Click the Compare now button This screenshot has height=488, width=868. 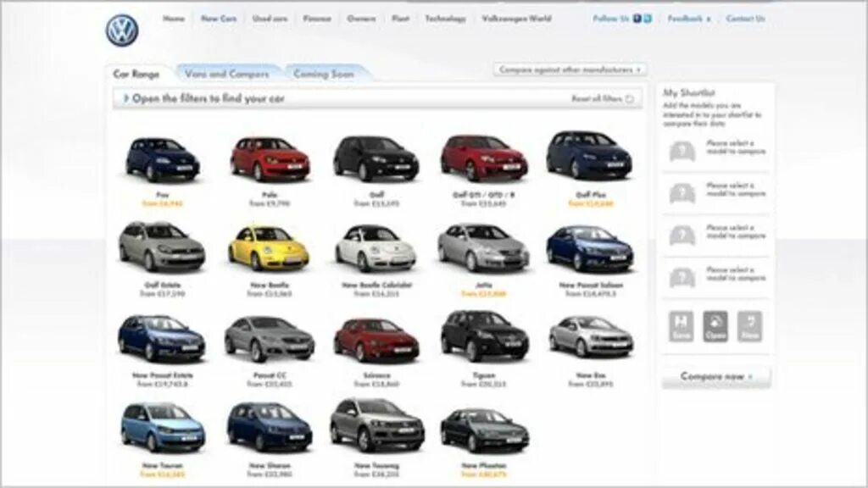tap(715, 377)
